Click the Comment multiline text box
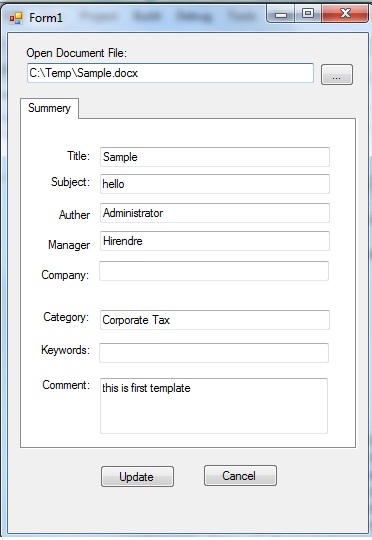Viewport: 372px width, 540px height. coord(214,406)
